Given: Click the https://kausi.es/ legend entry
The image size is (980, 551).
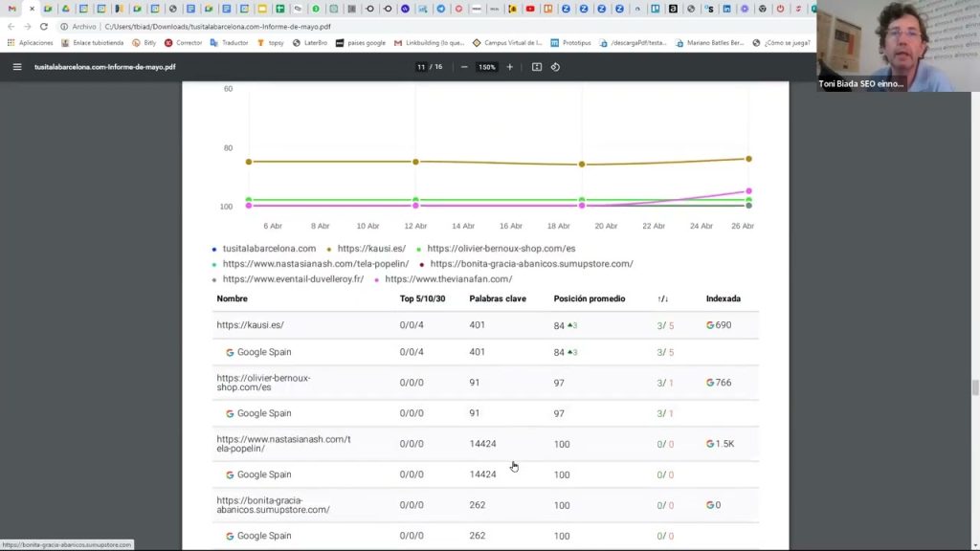Looking at the screenshot, I should (x=371, y=249).
